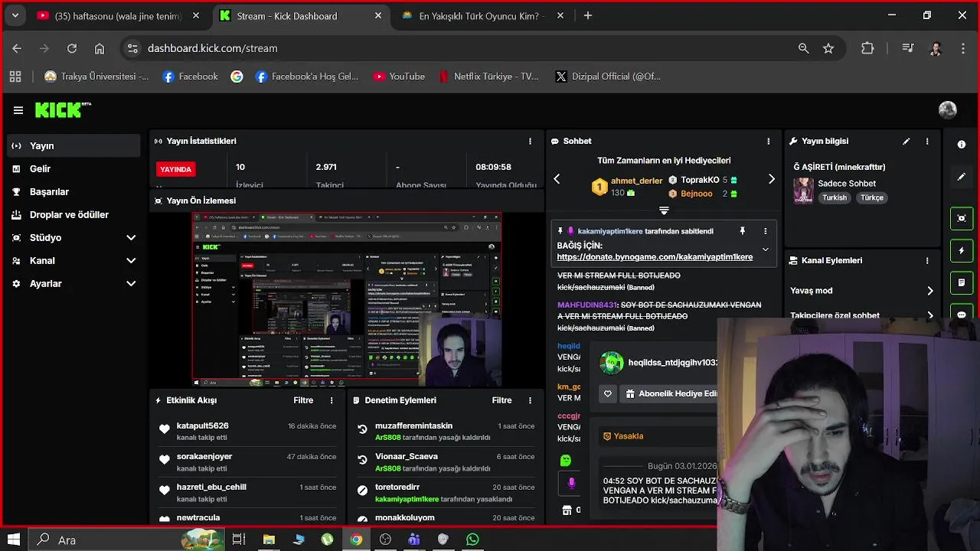Expand the pinned message chevron

click(x=765, y=249)
